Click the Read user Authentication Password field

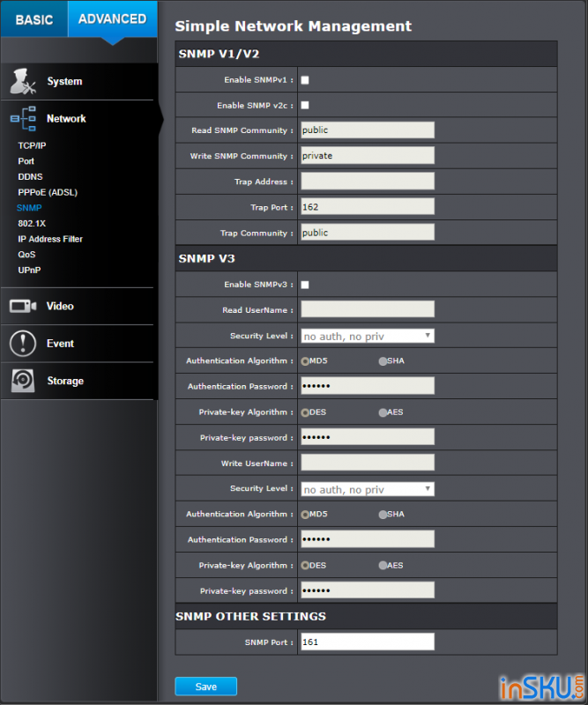(x=368, y=386)
